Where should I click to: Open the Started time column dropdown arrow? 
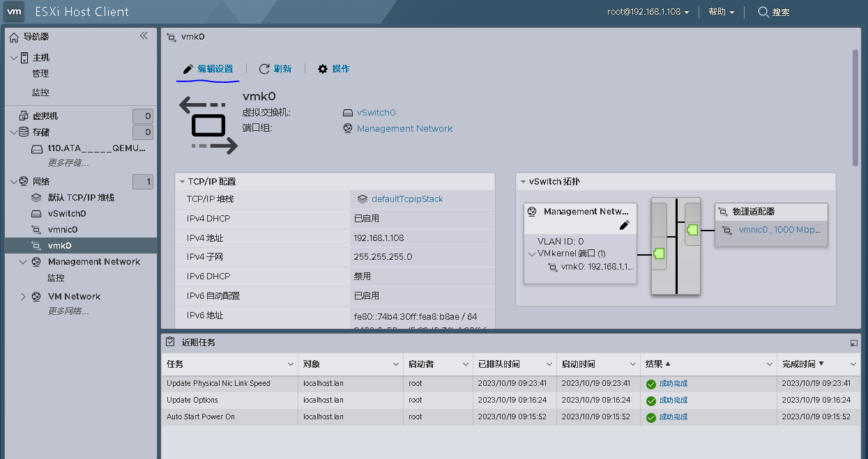[632, 364]
